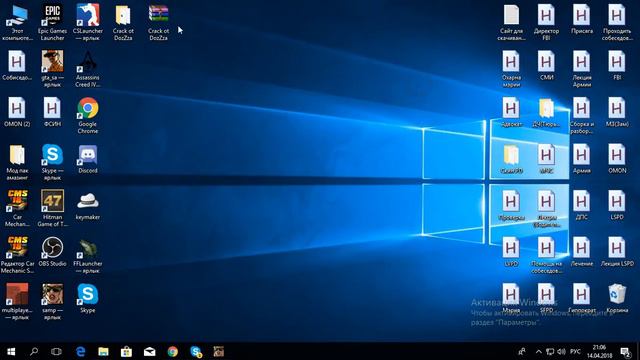
Task: Open File Explorer from the taskbar
Action: coord(103,351)
